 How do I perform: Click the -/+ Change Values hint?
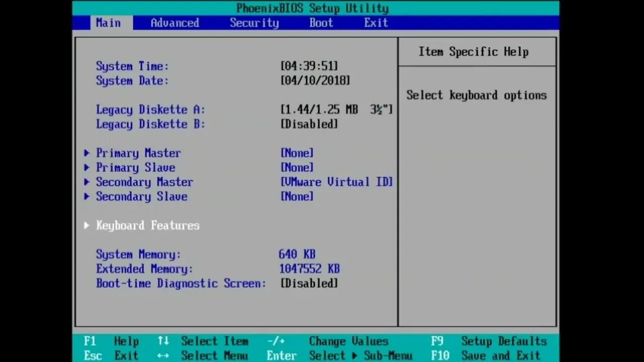(328, 341)
